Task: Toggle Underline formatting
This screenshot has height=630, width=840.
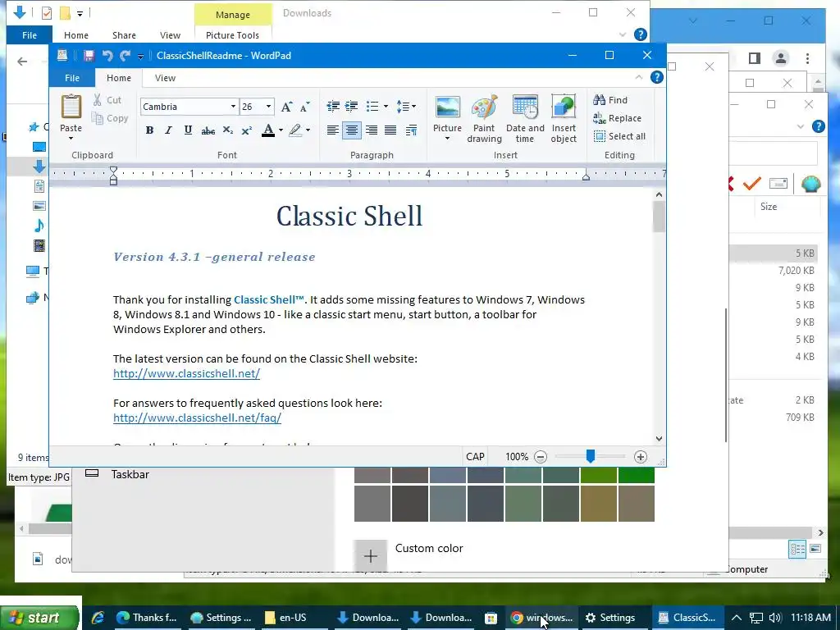Action: click(188, 130)
